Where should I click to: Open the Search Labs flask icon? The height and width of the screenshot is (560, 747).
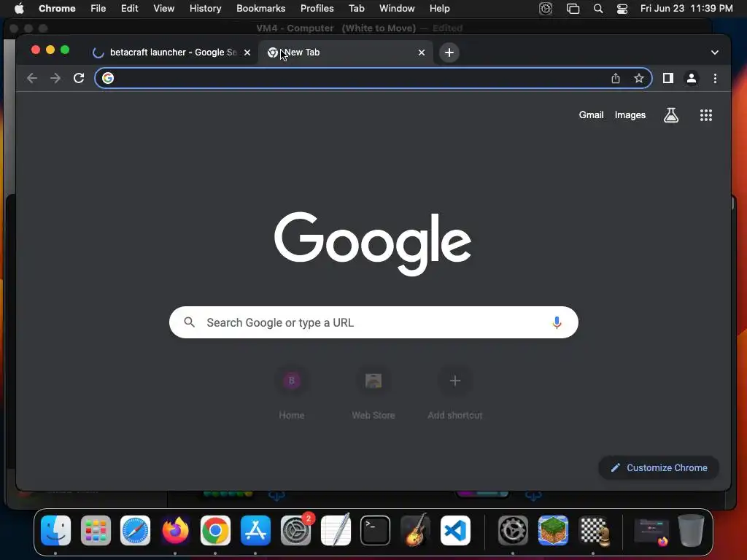(x=671, y=114)
